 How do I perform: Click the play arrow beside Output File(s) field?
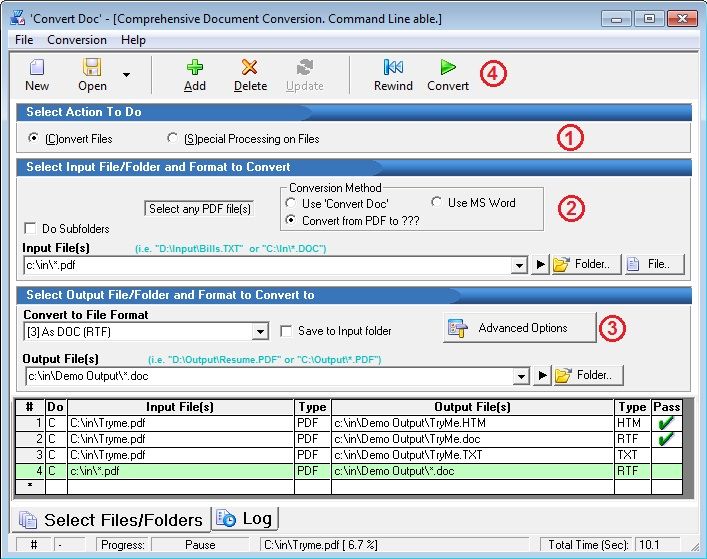pos(542,375)
